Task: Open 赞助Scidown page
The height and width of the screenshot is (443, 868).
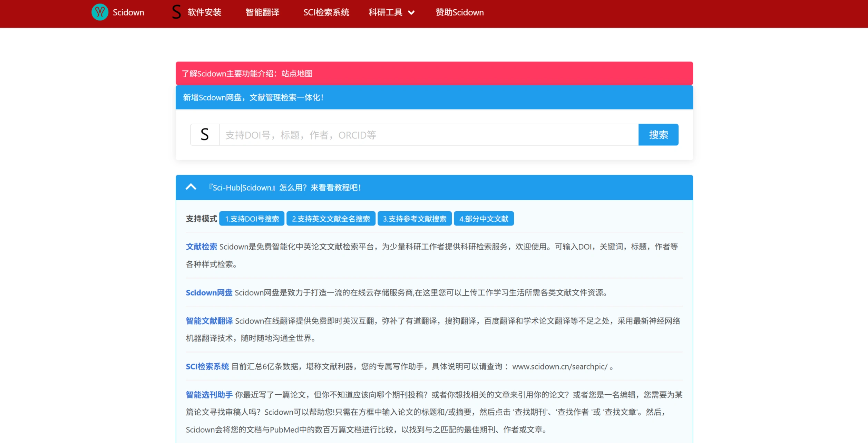Action: (459, 12)
